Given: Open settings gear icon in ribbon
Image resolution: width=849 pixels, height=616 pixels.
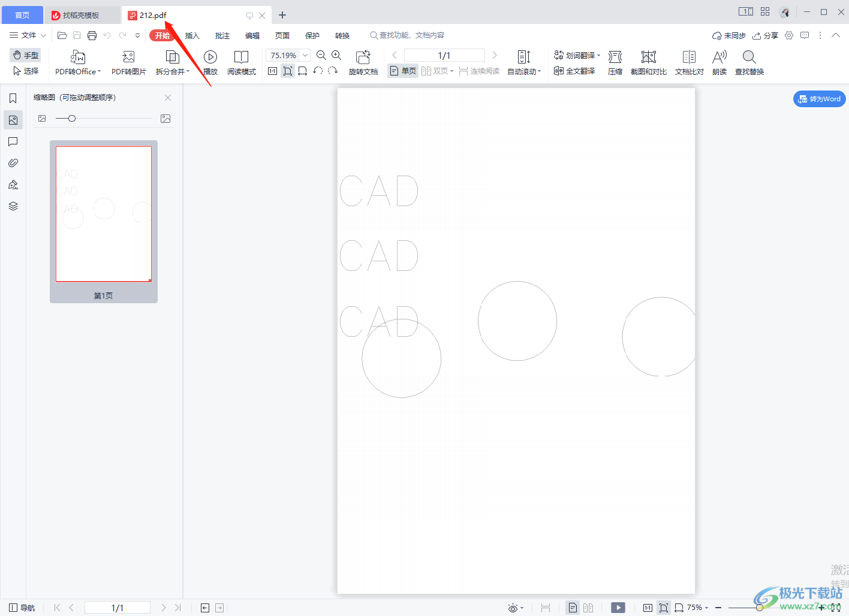Looking at the screenshot, I should tap(789, 35).
